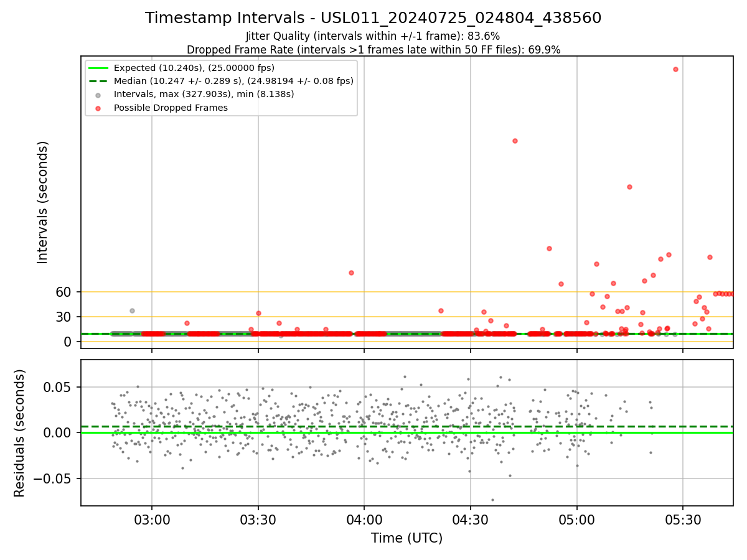
Task: Click the 'Dropped Frame Rate' 69.9% subtitle line
Action: click(x=374, y=50)
